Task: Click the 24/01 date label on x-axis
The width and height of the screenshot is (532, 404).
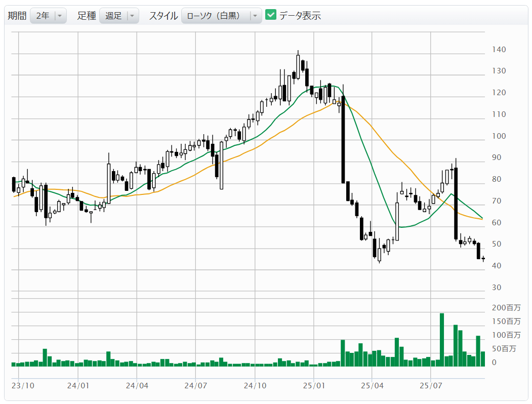Action: tap(78, 385)
